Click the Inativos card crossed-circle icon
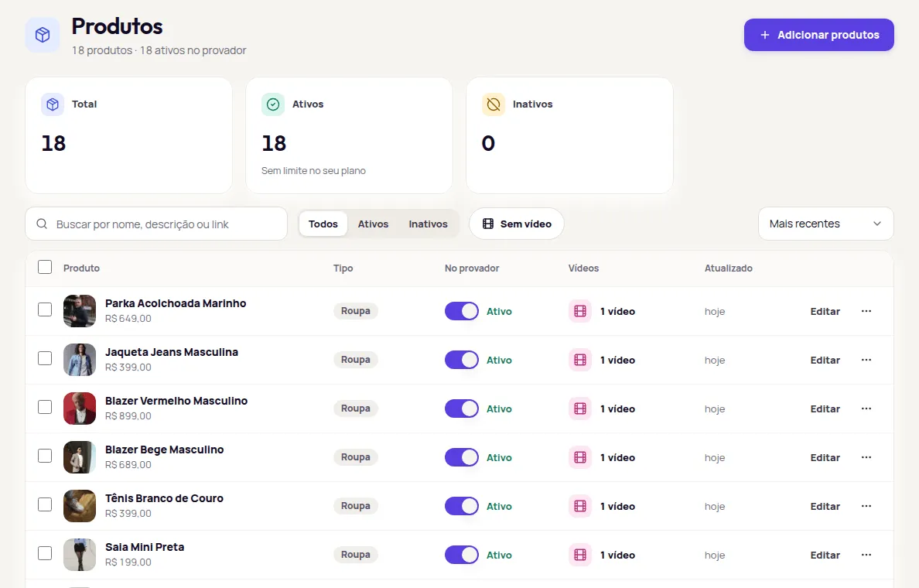Image resolution: width=919 pixels, height=588 pixels. click(x=494, y=104)
